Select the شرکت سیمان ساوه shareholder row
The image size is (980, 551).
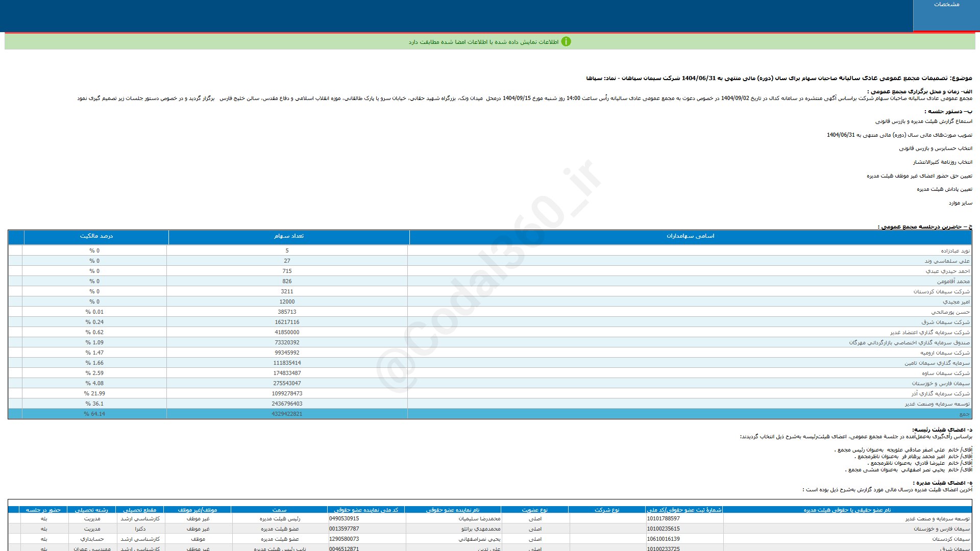945,373
